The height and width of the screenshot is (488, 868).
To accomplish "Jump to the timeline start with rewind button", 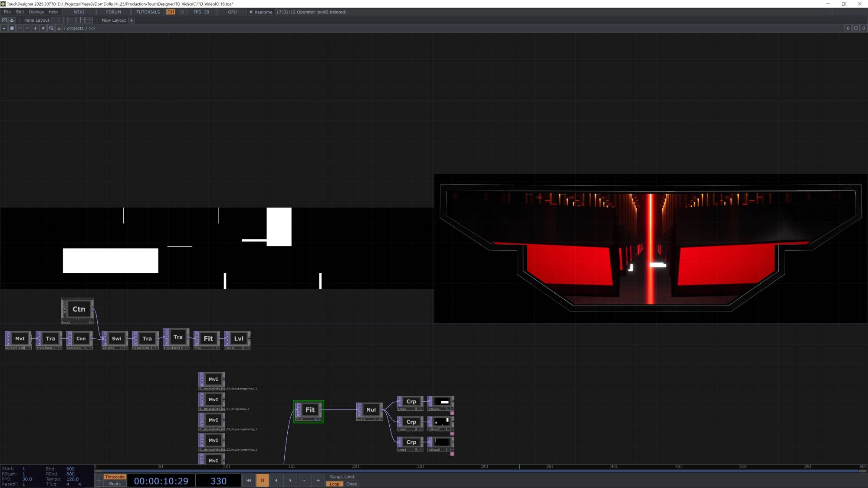I will coord(249,480).
